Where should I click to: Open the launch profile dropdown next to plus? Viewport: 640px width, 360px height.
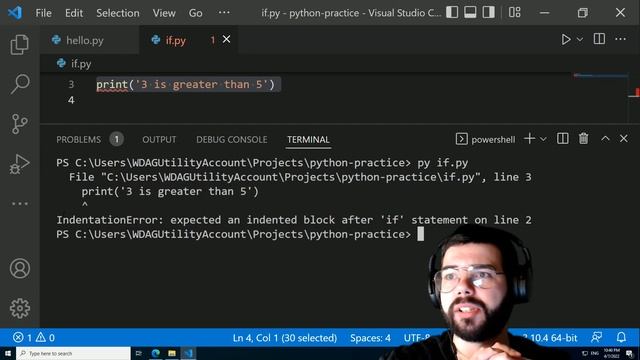[x=543, y=139]
